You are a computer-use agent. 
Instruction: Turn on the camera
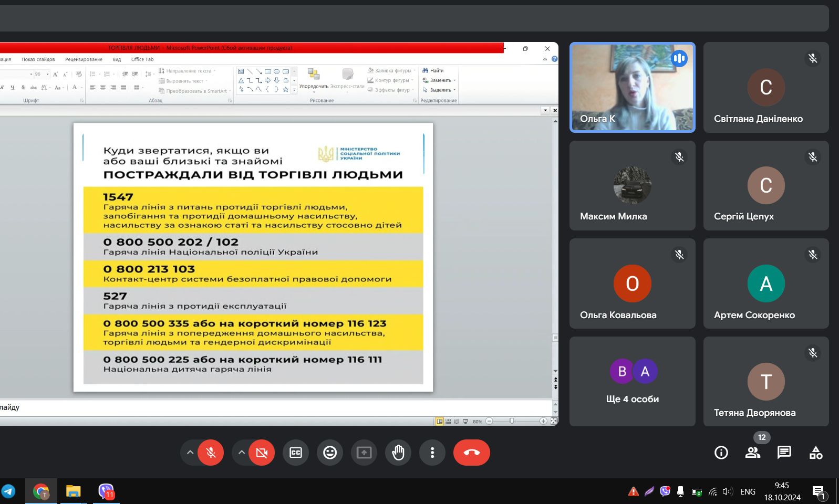pyautogui.click(x=262, y=453)
